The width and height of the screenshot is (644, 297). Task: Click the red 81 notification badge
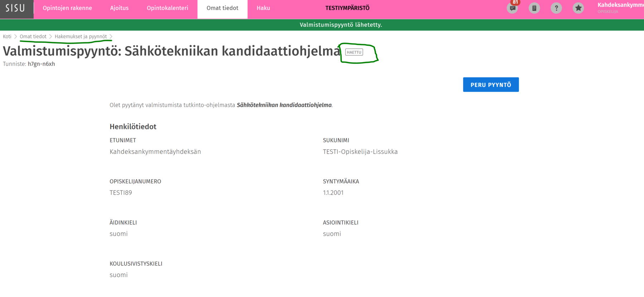click(515, 2)
